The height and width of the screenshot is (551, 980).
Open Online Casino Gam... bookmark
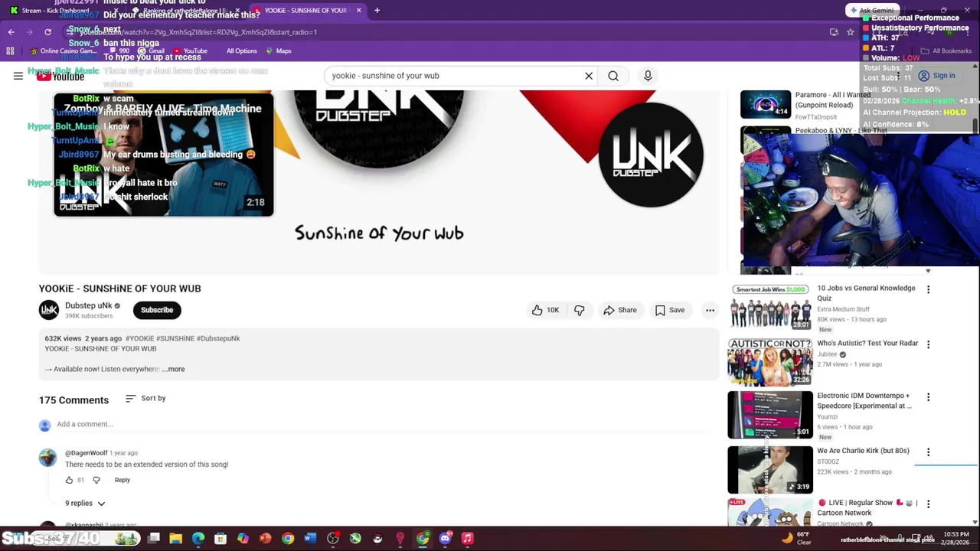[63, 51]
